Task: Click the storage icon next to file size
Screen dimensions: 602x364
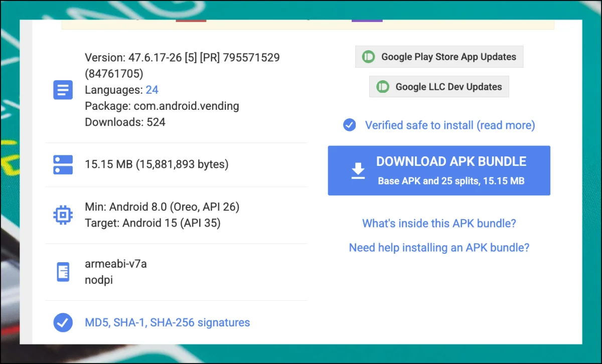Action: [63, 164]
